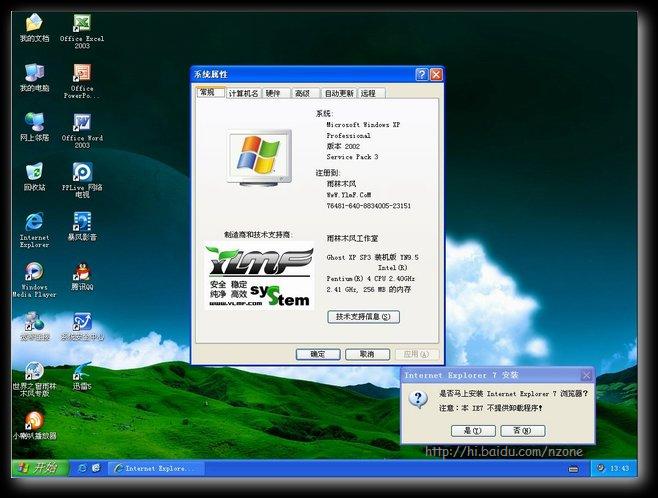Open 我的电脑 desktop icon
Viewport: 658px width, 498px height.
click(34, 77)
